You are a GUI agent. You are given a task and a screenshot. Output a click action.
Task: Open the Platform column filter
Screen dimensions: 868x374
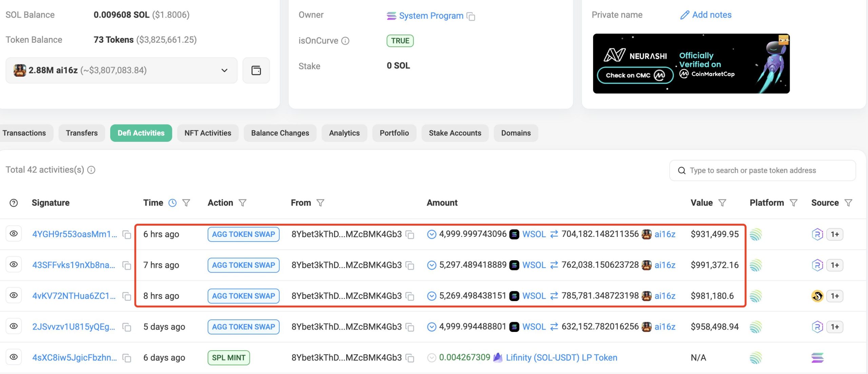point(793,203)
